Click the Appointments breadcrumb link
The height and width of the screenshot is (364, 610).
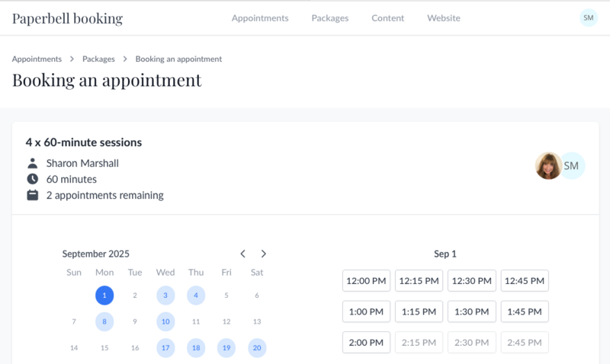37,59
